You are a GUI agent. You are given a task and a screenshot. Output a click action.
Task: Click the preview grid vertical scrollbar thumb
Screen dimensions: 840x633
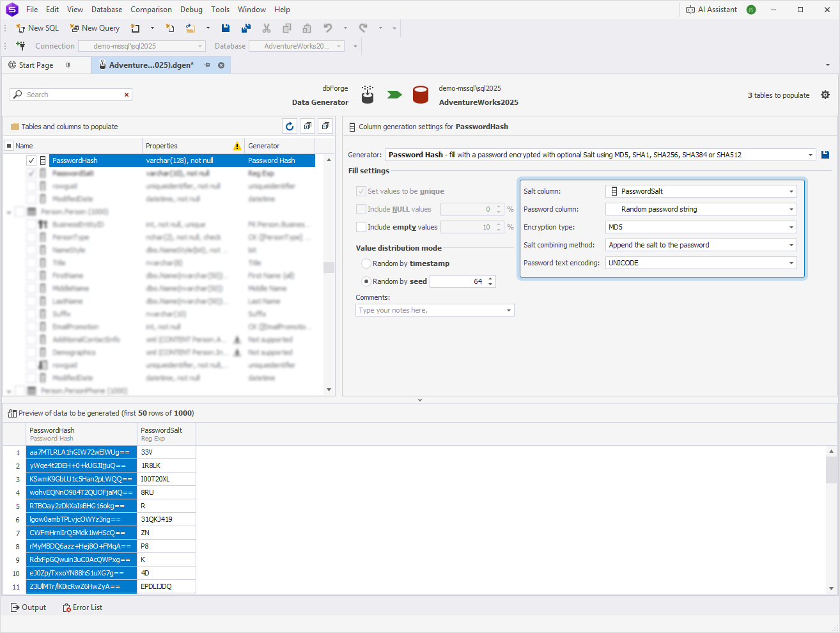[831, 470]
